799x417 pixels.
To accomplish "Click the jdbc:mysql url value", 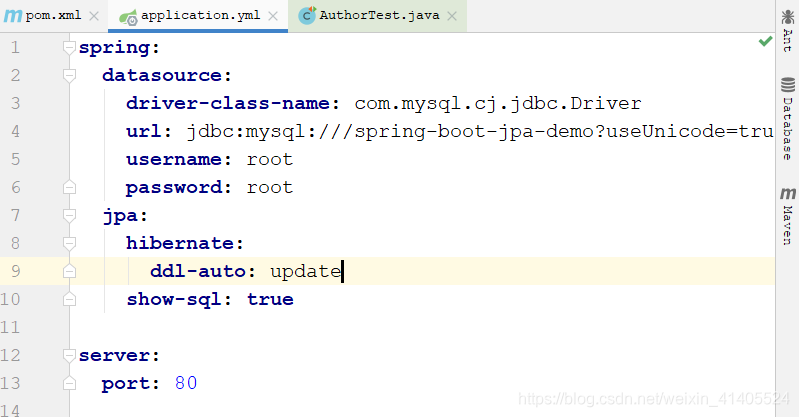I will tap(480, 132).
